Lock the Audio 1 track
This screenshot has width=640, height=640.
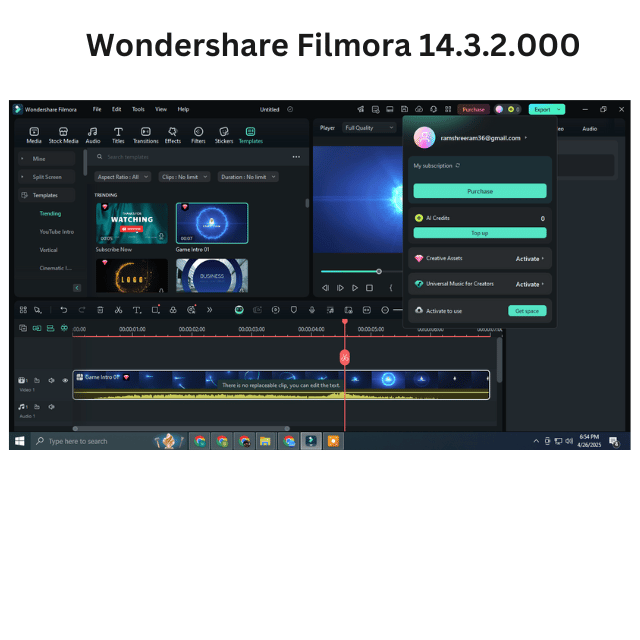37,407
